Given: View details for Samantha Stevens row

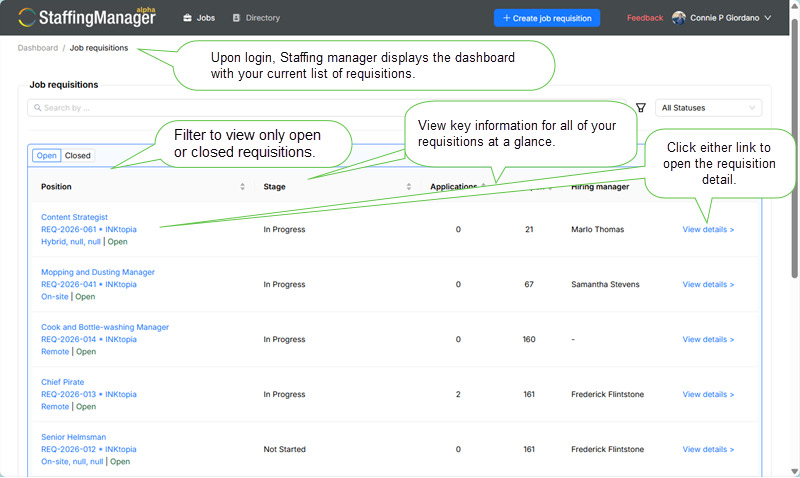Looking at the screenshot, I should 708,285.
